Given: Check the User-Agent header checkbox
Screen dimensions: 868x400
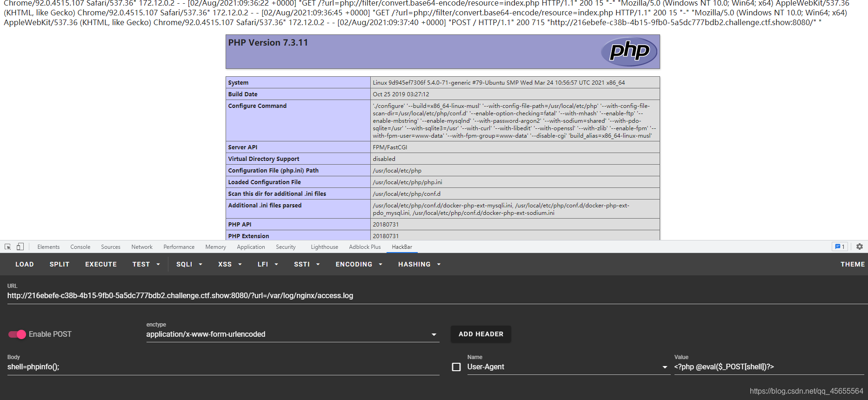Looking at the screenshot, I should point(456,367).
